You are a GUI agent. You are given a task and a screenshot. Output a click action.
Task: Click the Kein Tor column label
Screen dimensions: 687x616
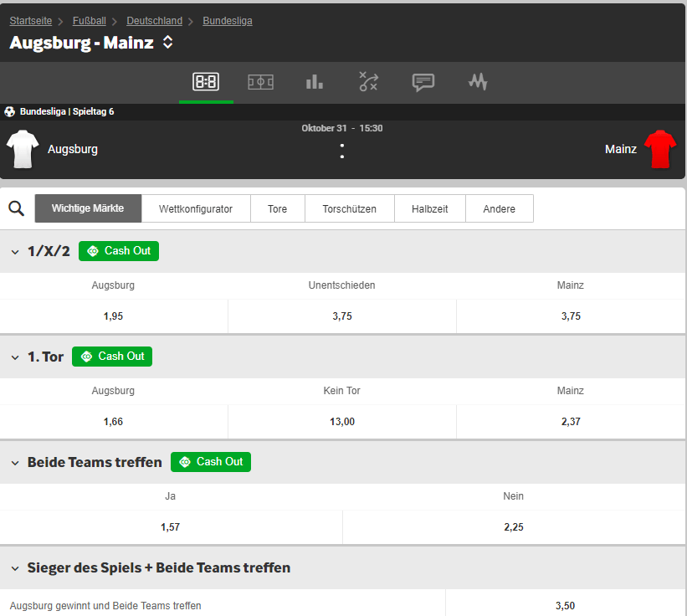click(x=341, y=391)
